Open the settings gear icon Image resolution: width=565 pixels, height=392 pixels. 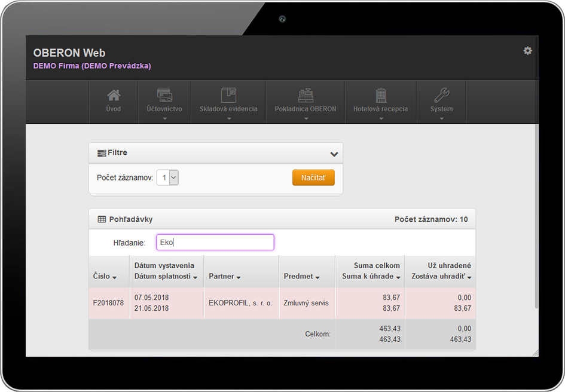527,51
